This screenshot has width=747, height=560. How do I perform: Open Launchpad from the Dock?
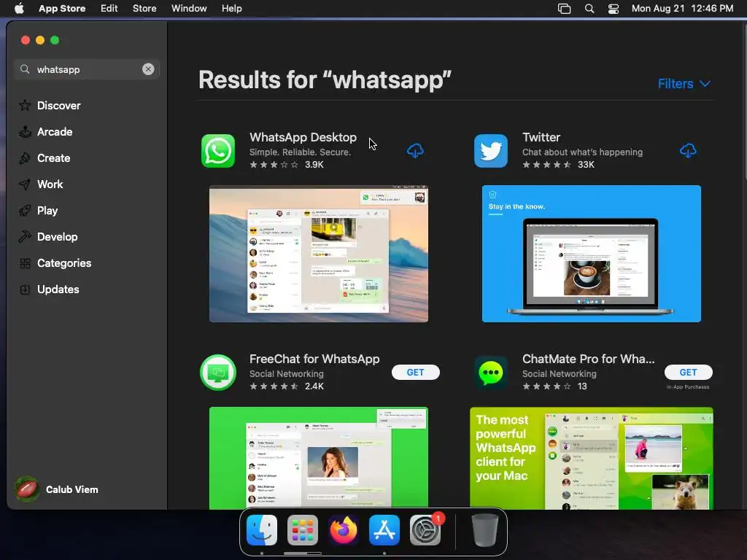tap(303, 530)
